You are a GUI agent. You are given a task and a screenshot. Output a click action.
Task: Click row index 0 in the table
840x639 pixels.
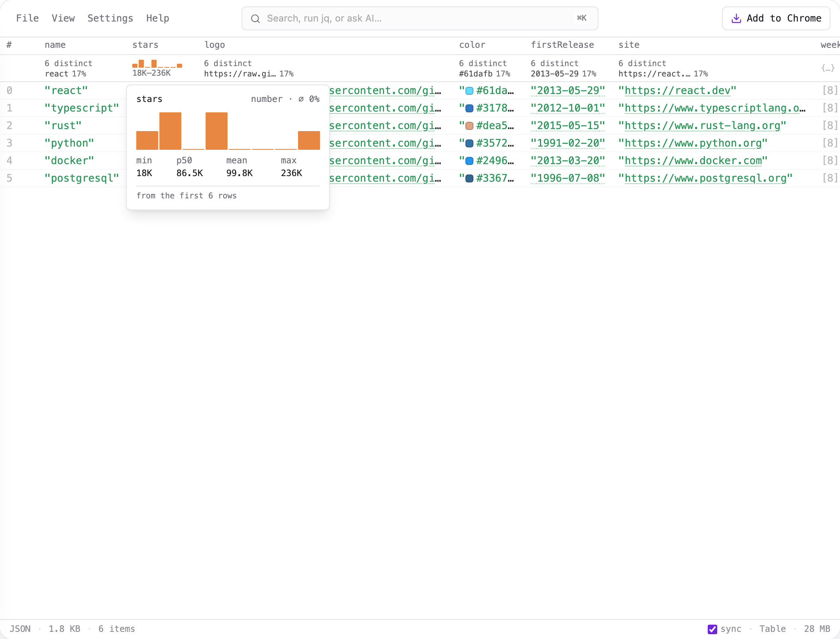point(10,91)
